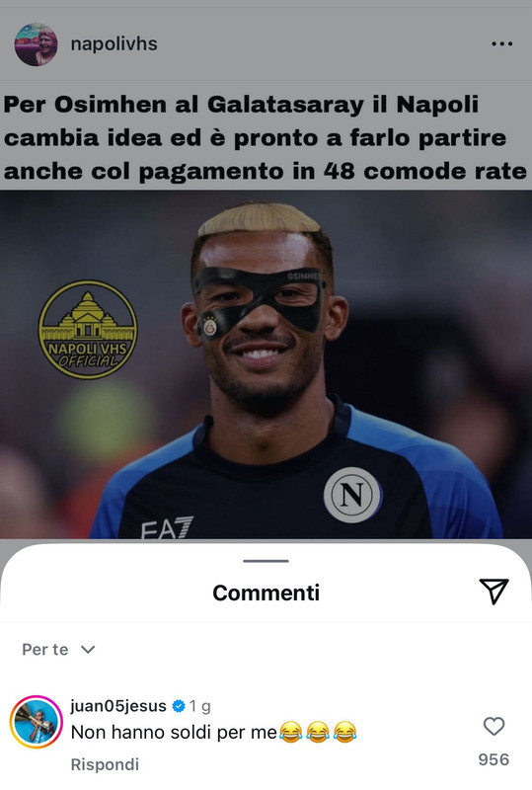Tap the comments sheet drag handle

click(266, 561)
